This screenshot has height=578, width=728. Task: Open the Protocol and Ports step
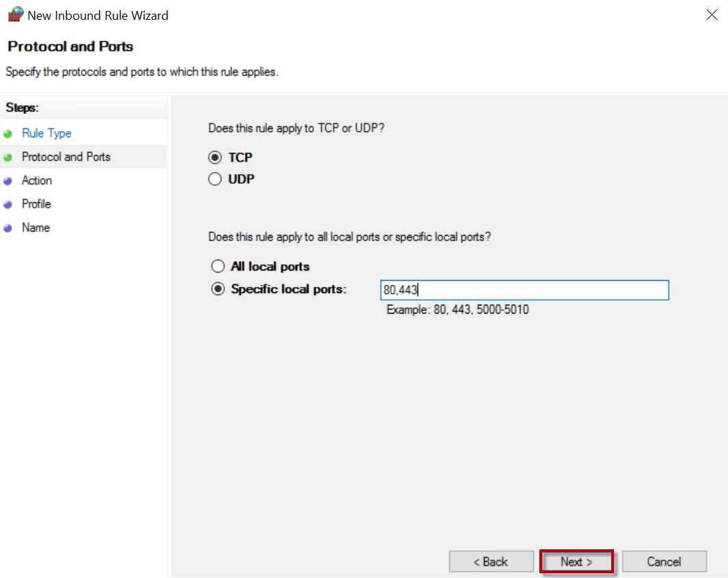pos(66,156)
